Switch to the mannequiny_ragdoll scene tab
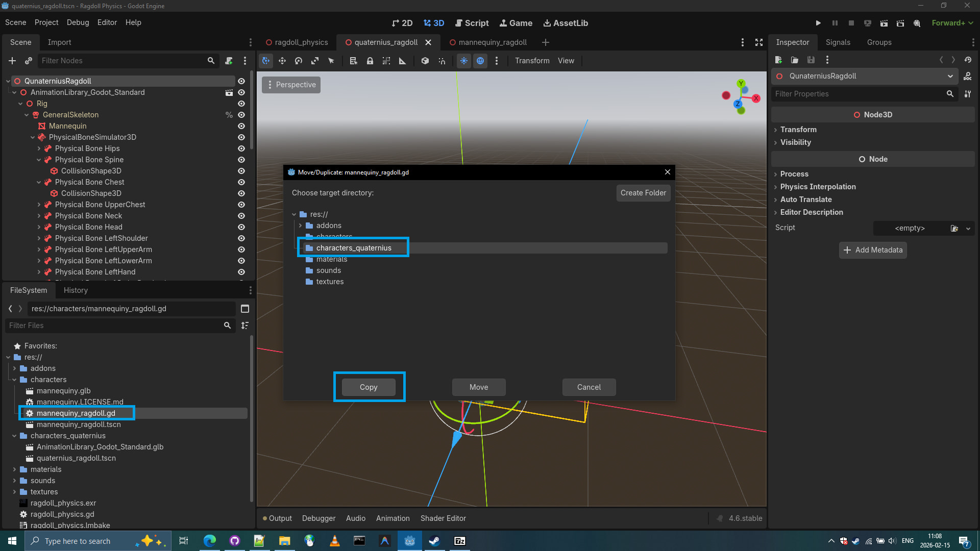Image resolution: width=980 pixels, height=551 pixels. coord(492,42)
